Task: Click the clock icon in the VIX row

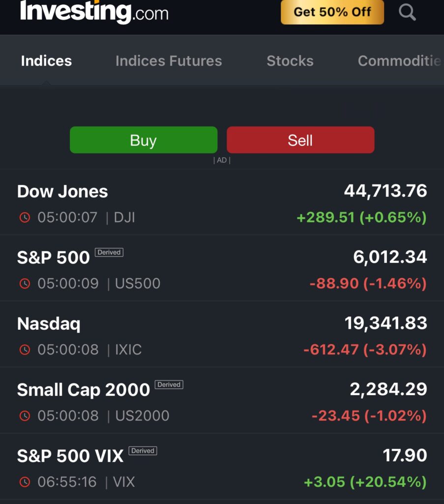Action: point(25,482)
